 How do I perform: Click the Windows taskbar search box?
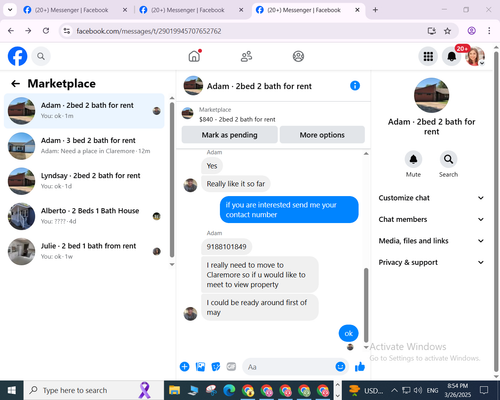click(94, 390)
